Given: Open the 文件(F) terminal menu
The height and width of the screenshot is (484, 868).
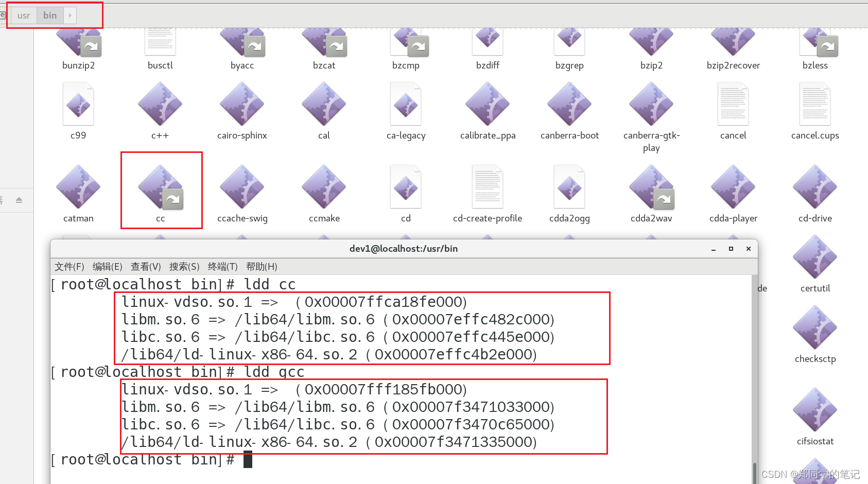Looking at the screenshot, I should [70, 267].
